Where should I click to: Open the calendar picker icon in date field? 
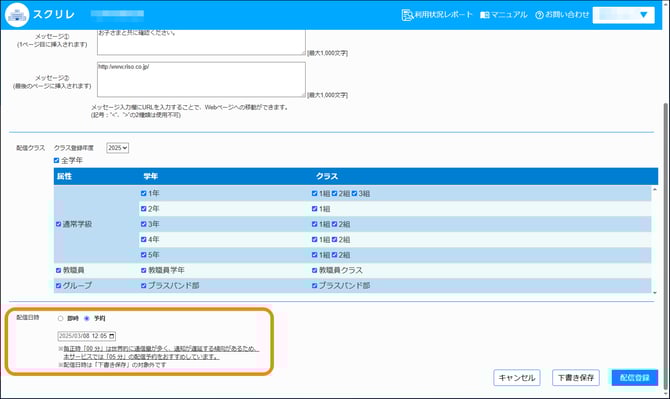point(112,336)
